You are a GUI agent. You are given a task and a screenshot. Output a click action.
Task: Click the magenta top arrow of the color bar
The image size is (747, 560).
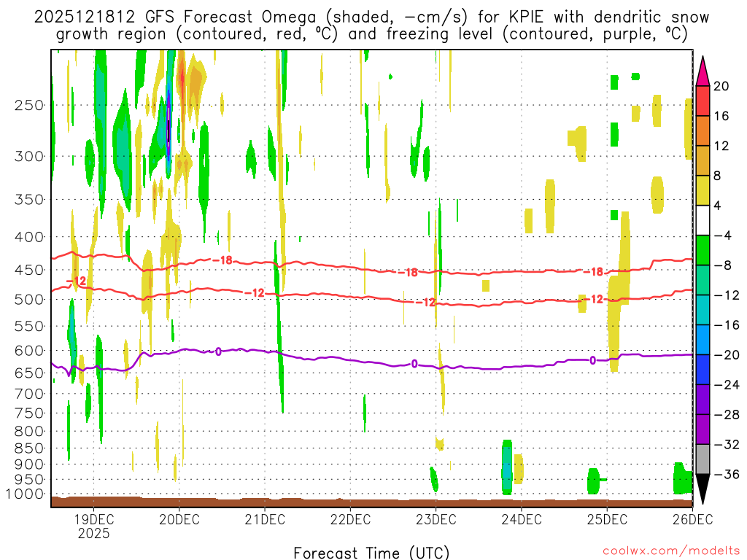(703, 71)
